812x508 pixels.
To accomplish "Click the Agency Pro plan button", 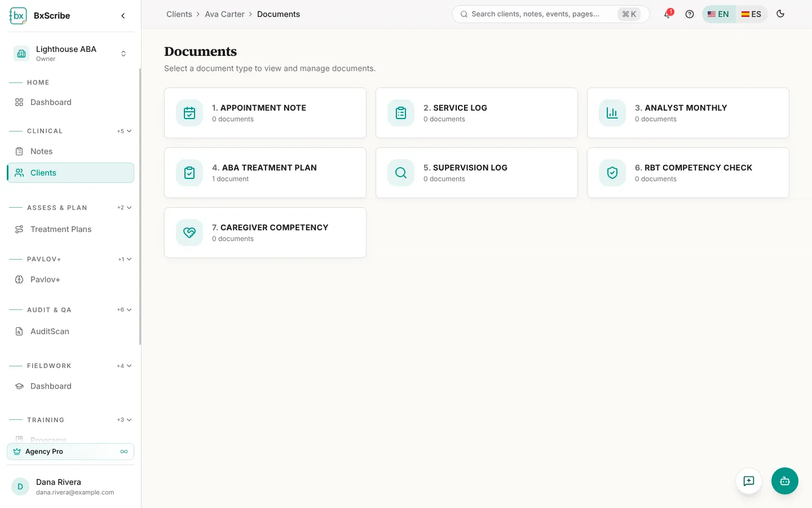I will tap(70, 452).
